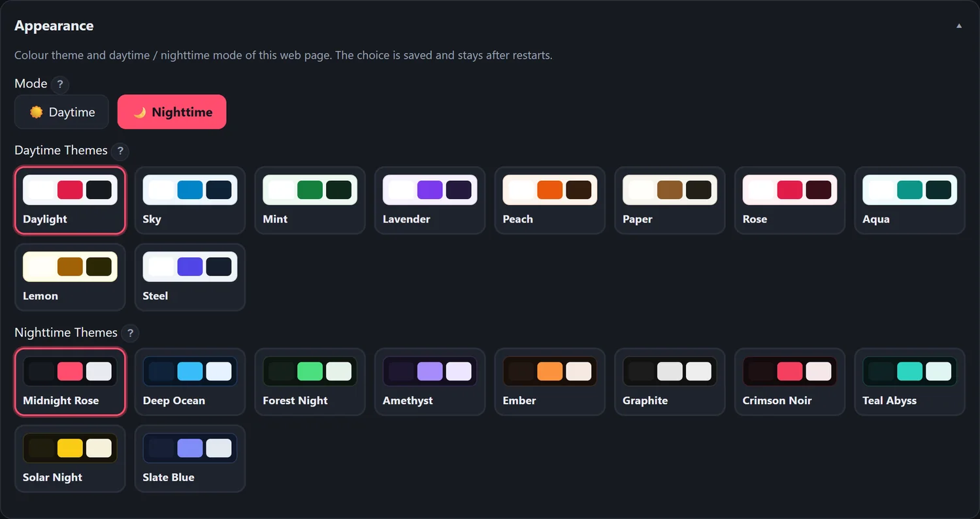The height and width of the screenshot is (519, 980).
Task: Open the Nighttime Themes help icon
Action: pos(130,333)
